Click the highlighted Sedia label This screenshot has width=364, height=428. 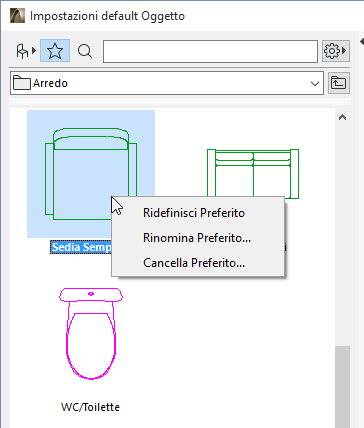(x=81, y=247)
